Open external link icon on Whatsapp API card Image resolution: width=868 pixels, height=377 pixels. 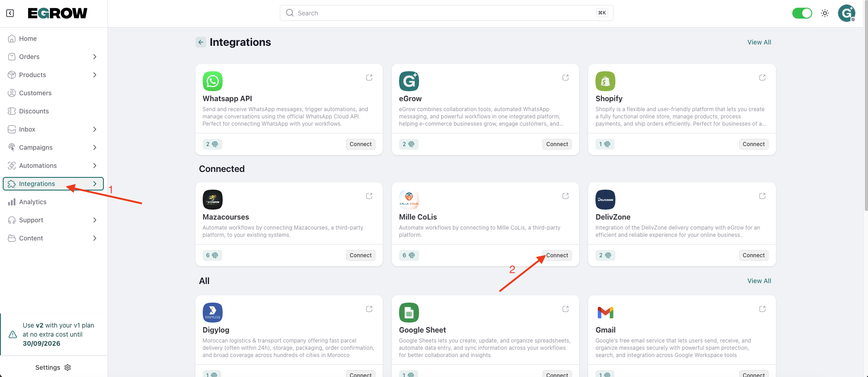point(369,78)
